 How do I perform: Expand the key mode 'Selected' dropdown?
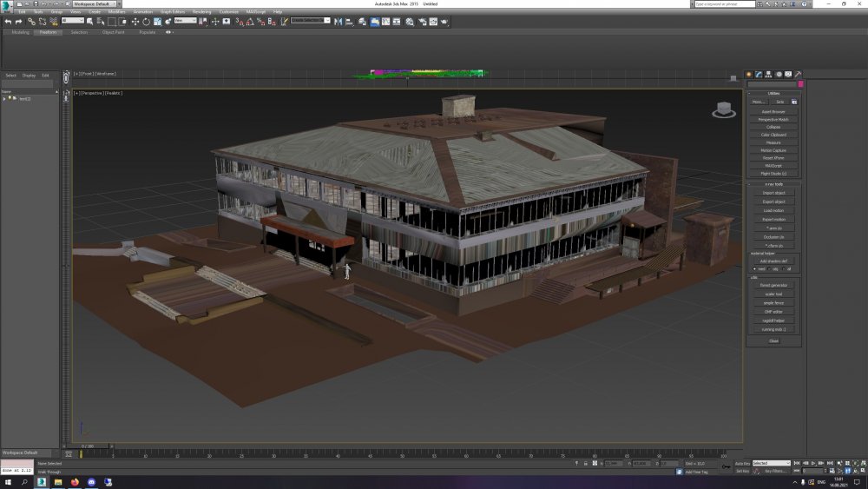(771, 463)
